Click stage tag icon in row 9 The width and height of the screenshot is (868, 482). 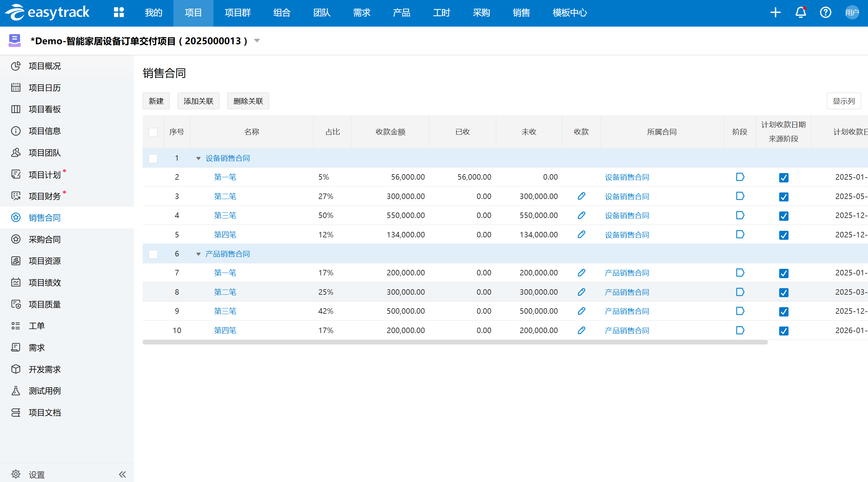(740, 311)
